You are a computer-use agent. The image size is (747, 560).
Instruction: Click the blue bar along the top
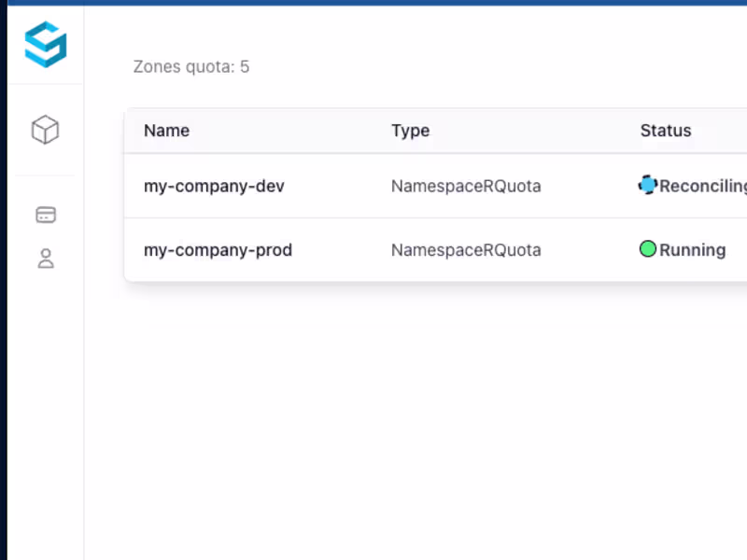pos(373,3)
